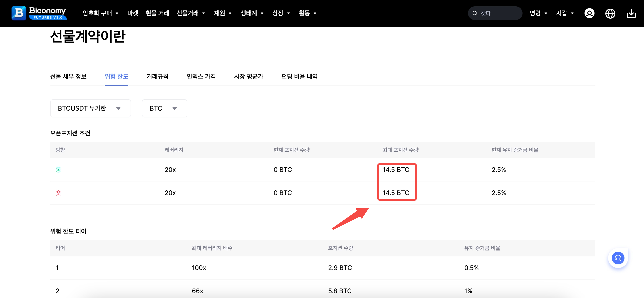Click the 14.5 BTC value in 숏 row
Screen dimensions: 644x298
pos(396,193)
